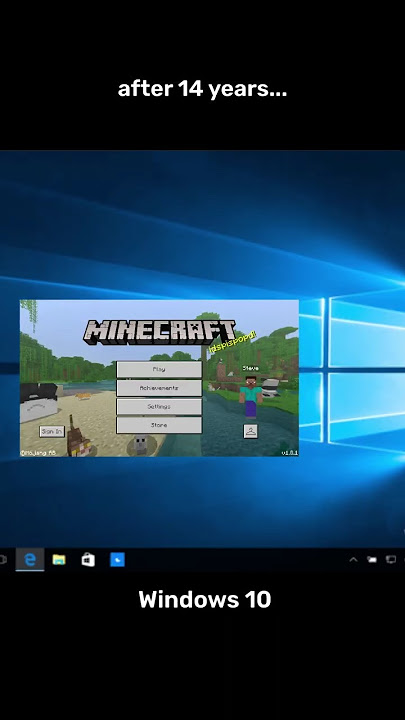Click the v1.0.1 version text
This screenshot has width=405, height=720.
tap(290, 453)
